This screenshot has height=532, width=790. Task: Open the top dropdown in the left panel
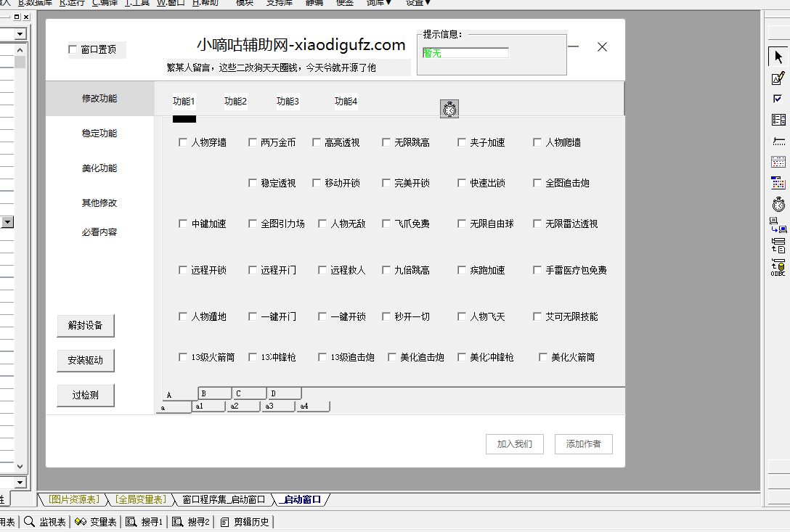coord(20,34)
